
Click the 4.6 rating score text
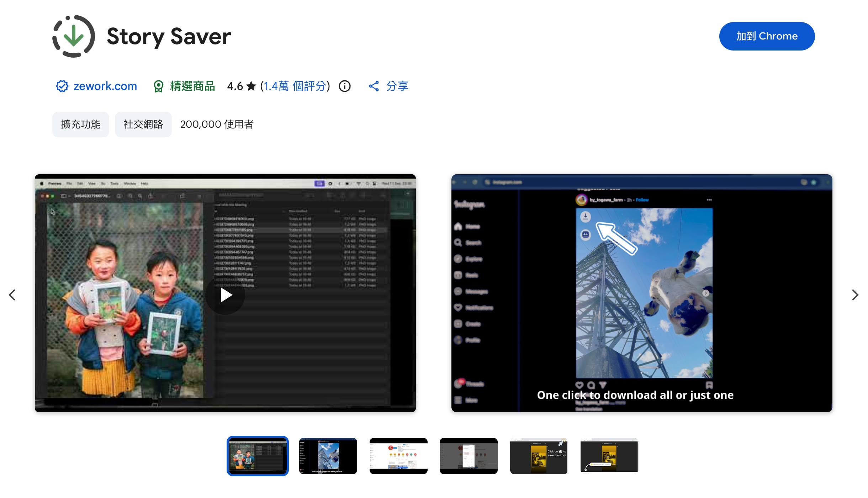pos(235,86)
